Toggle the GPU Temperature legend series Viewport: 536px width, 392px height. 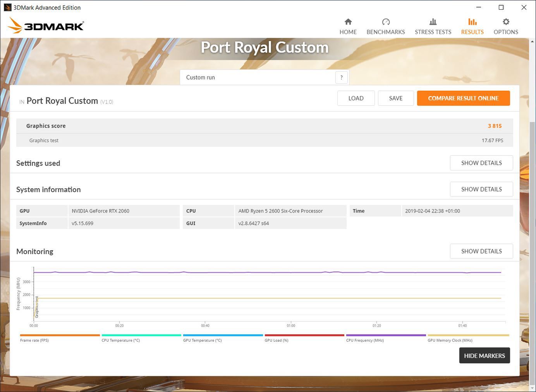point(202,340)
